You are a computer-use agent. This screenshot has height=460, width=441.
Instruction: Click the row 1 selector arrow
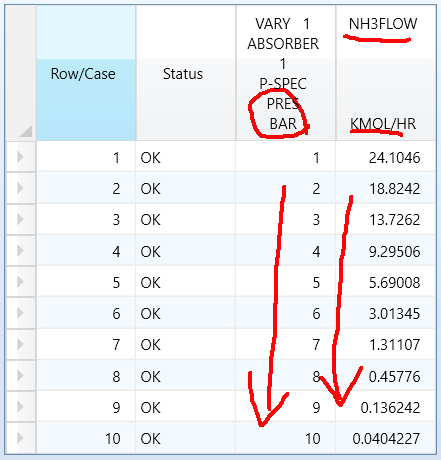20,156
